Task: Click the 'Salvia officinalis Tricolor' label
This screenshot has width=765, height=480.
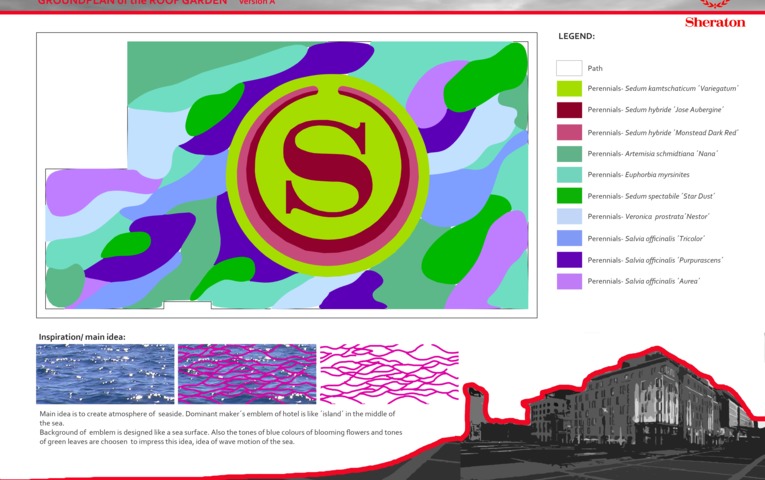Action: [x=646, y=239]
